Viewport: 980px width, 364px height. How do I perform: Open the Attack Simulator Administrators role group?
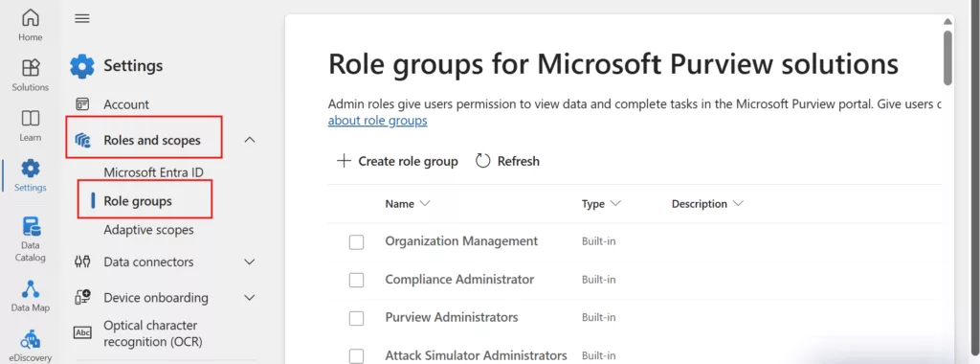point(476,355)
